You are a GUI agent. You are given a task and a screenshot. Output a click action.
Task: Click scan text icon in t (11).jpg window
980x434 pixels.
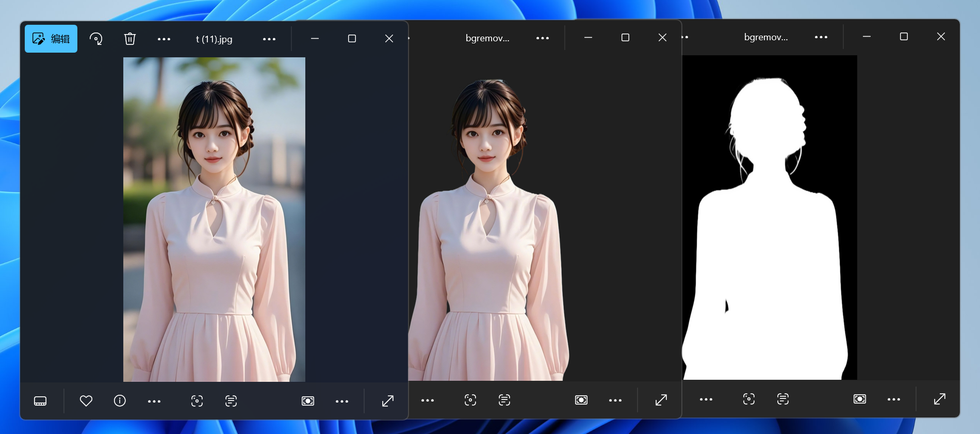[x=231, y=401]
